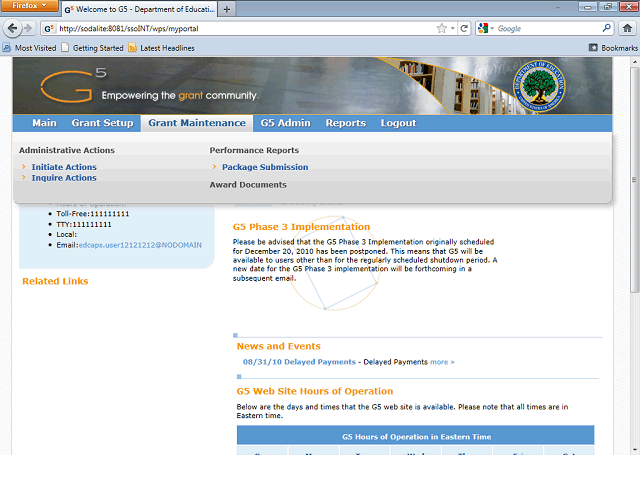Click the Performance Reports heading
The image size is (640, 480).
(x=254, y=150)
